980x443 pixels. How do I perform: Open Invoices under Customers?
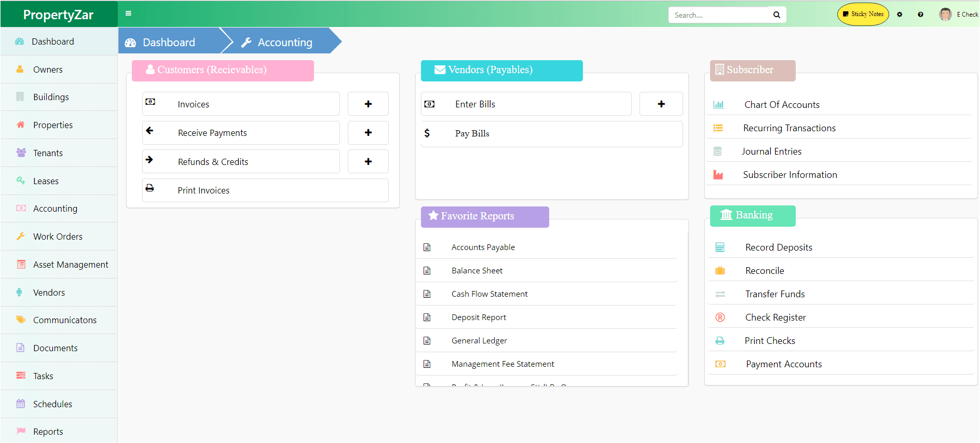pyautogui.click(x=241, y=104)
